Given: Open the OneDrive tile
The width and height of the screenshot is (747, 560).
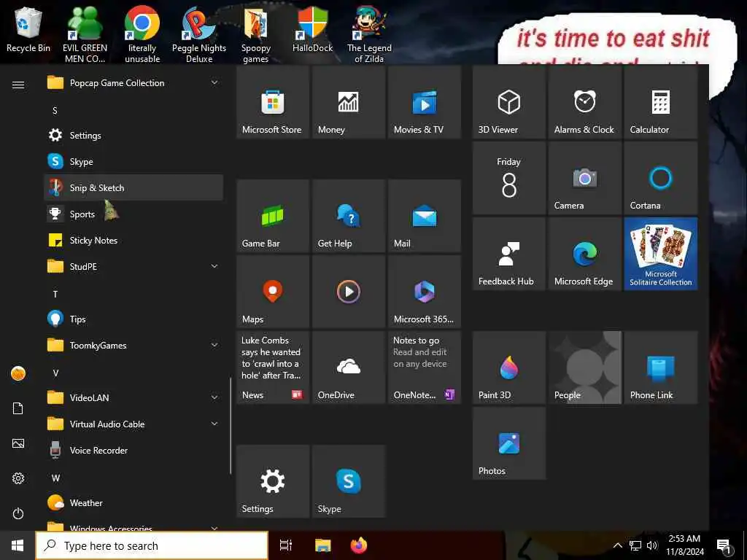Looking at the screenshot, I should (x=348, y=367).
